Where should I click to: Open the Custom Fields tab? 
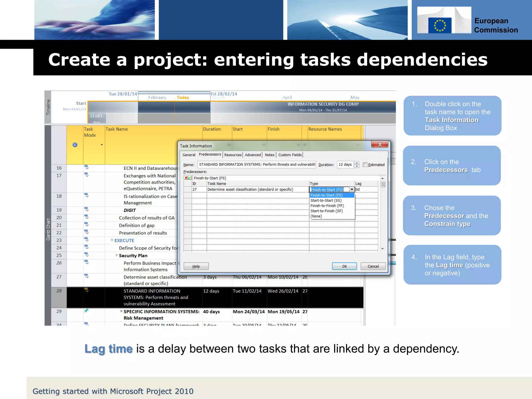coord(290,155)
